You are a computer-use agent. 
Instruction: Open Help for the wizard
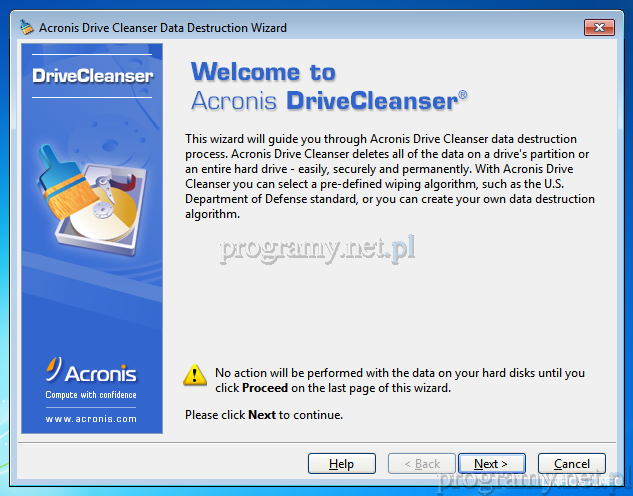point(341,464)
